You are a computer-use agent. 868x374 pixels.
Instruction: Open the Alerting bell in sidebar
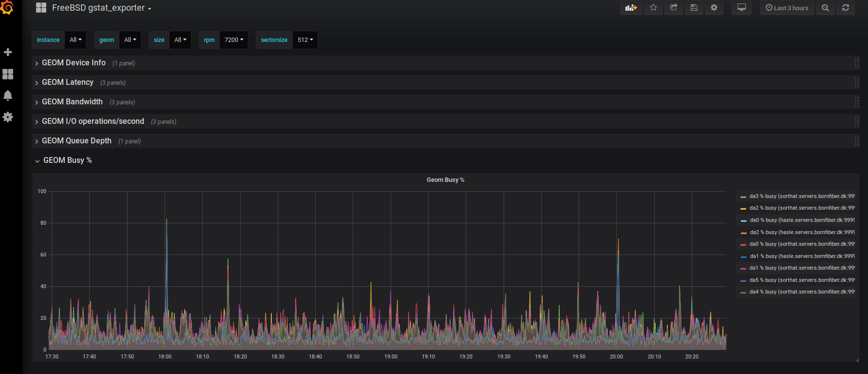pos(8,96)
